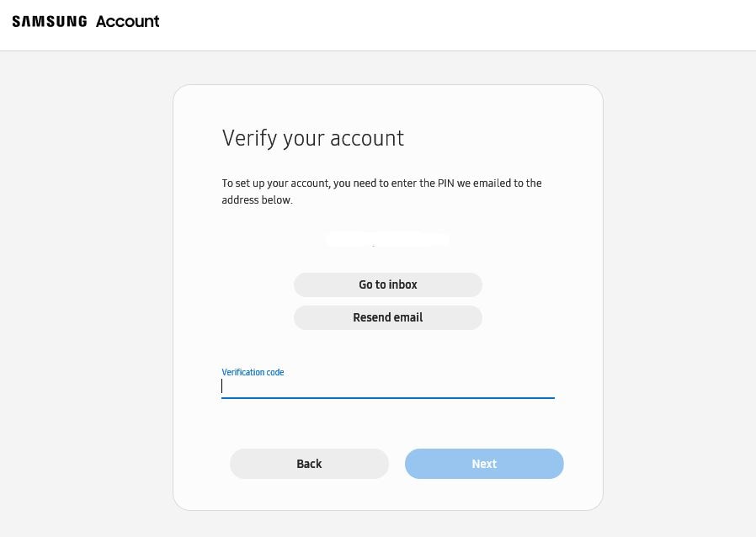Click the blue Next button
The width and height of the screenshot is (756, 537).
click(484, 464)
